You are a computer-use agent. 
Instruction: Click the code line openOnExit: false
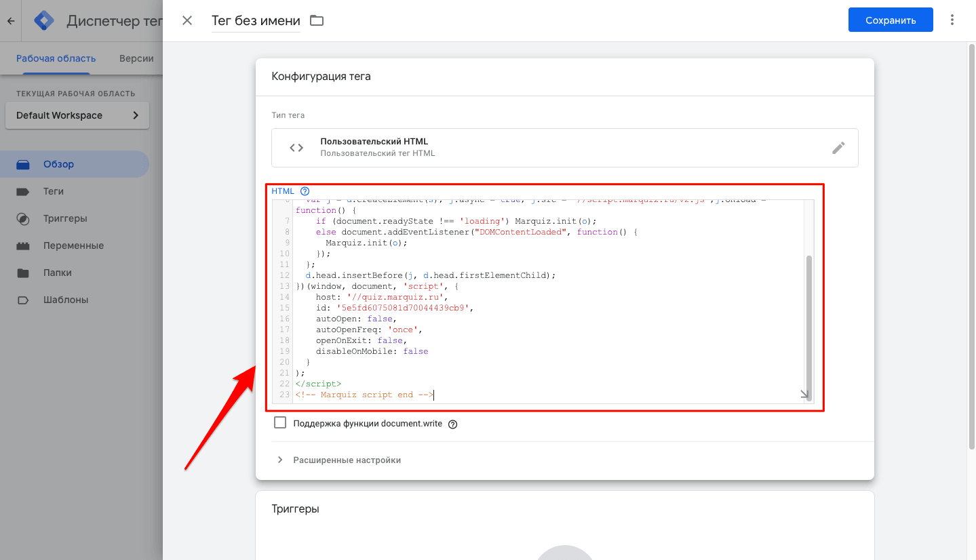(361, 340)
